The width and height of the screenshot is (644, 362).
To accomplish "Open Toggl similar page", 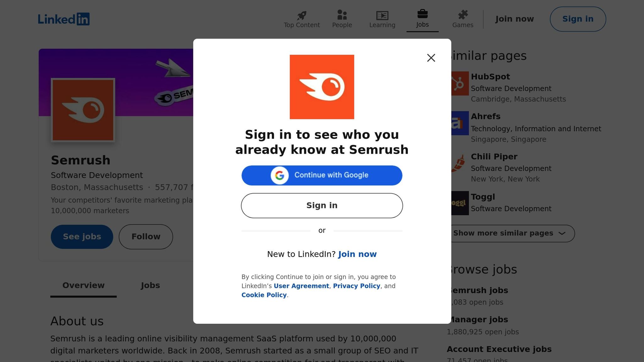I will (483, 197).
